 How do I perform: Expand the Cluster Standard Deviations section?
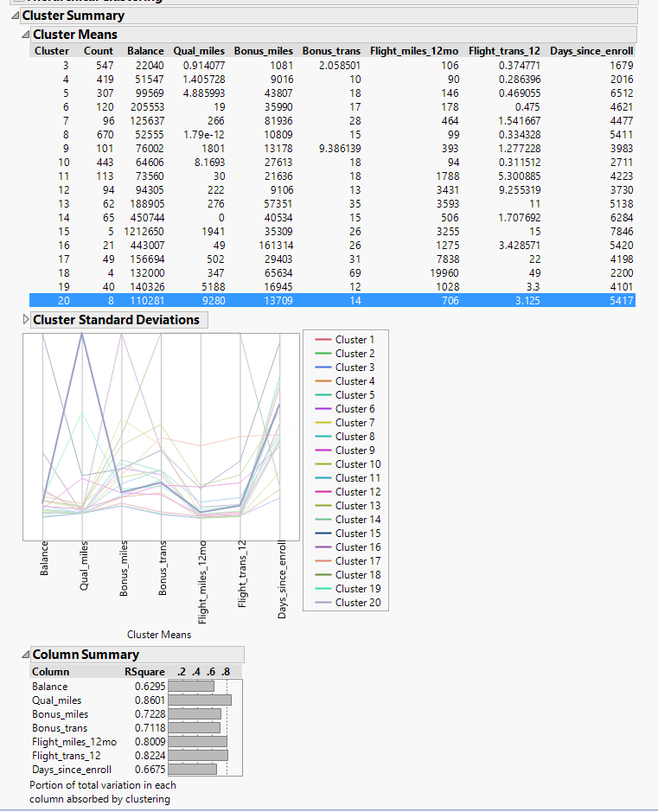25,320
